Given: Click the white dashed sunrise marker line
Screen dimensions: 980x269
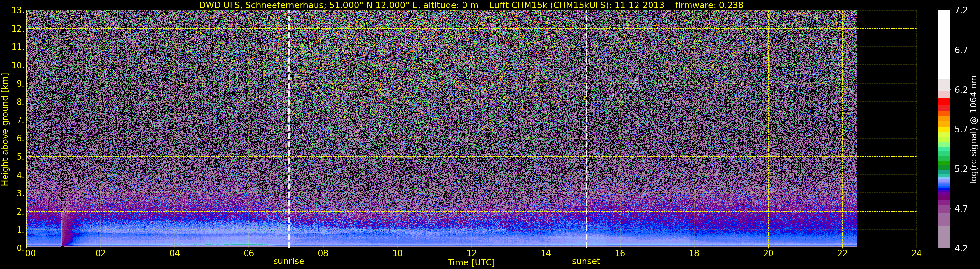Looking at the screenshot, I should tap(289, 129).
